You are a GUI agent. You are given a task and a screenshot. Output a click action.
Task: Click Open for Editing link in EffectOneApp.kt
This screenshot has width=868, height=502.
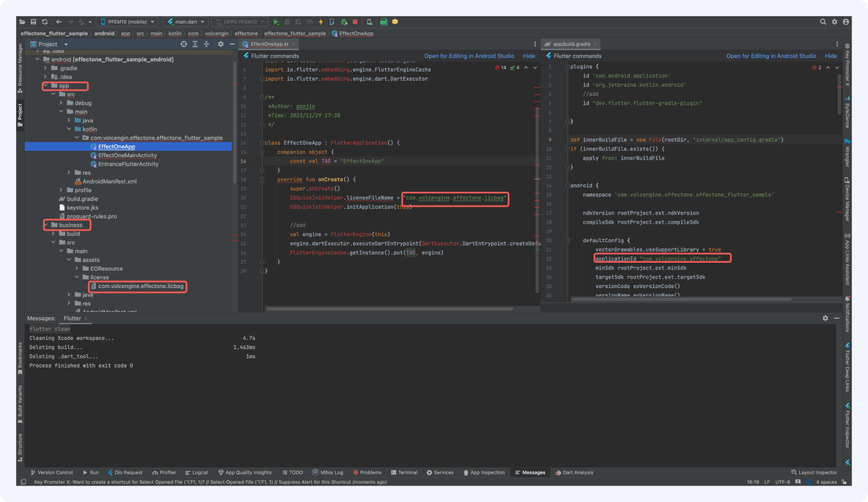469,56
